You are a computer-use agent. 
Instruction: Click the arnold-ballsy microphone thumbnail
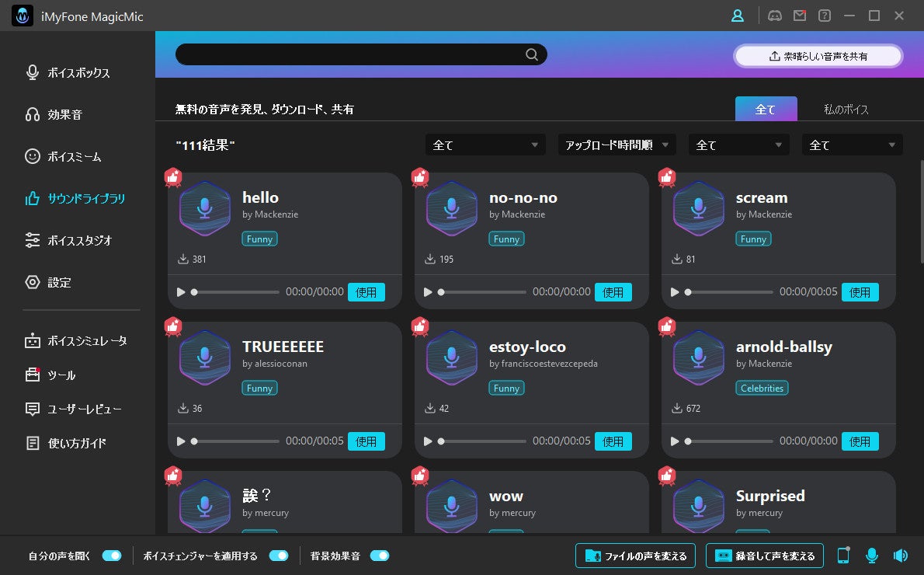coord(698,358)
